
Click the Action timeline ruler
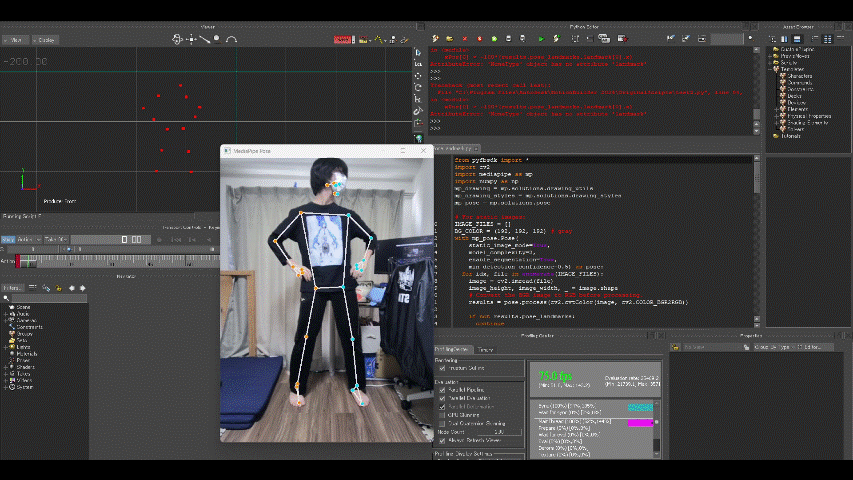click(x=117, y=262)
